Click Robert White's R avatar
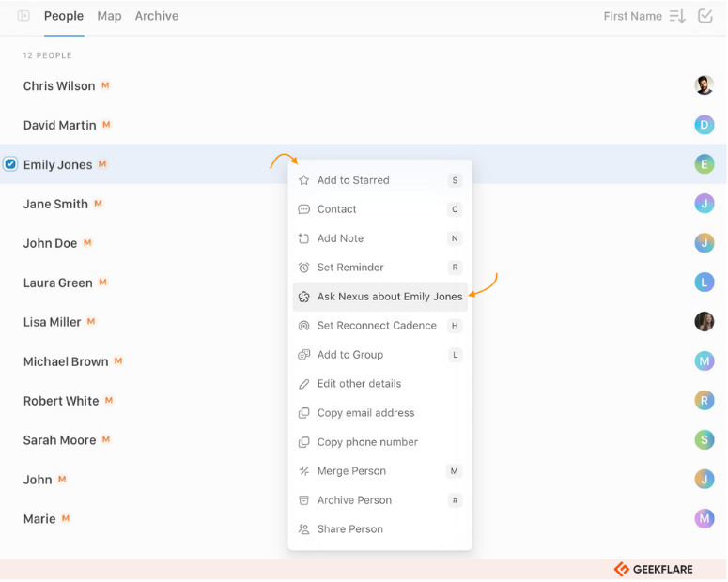The width and height of the screenshot is (728, 582). (x=704, y=401)
